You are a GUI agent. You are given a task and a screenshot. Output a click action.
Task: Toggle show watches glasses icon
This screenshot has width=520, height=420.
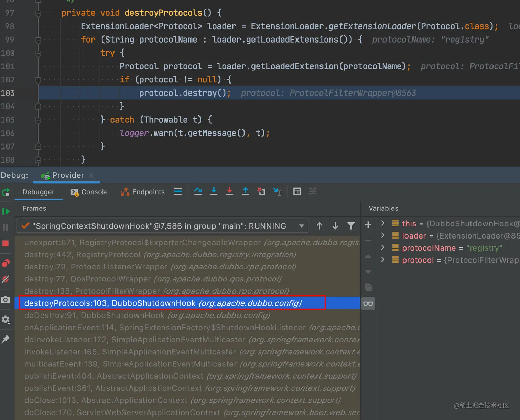click(x=368, y=303)
